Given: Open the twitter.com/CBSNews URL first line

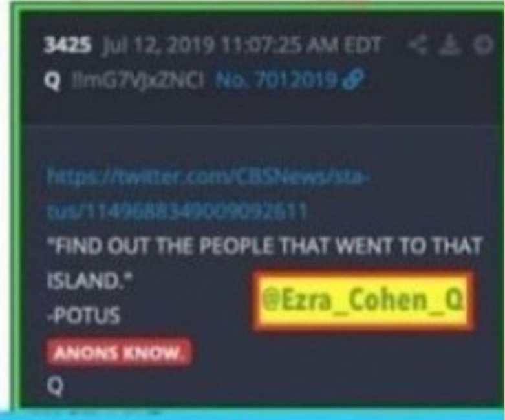Looking at the screenshot, I should [207, 177].
